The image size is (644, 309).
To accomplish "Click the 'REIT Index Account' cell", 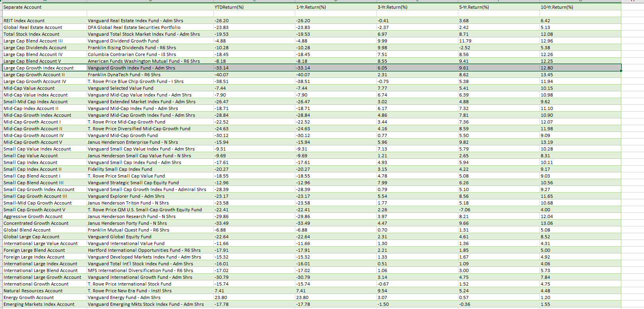I will (45, 21).
